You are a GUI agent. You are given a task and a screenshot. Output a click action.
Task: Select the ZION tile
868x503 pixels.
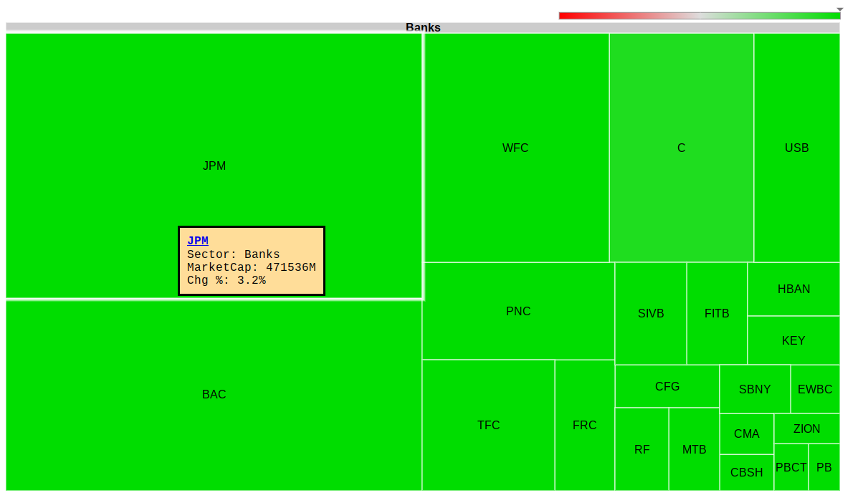(x=807, y=428)
